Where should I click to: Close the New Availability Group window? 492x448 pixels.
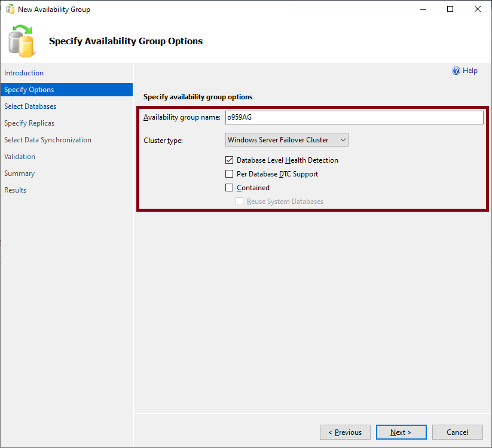[477, 9]
